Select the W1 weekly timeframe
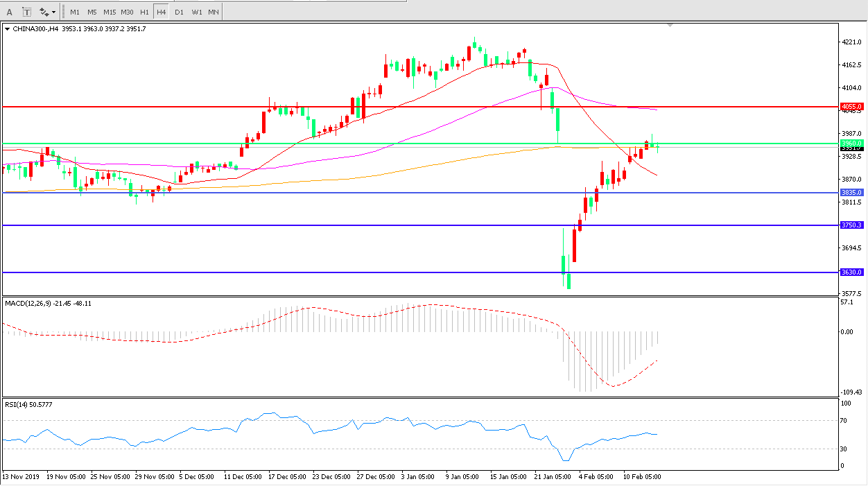868x486 pixels. (197, 12)
